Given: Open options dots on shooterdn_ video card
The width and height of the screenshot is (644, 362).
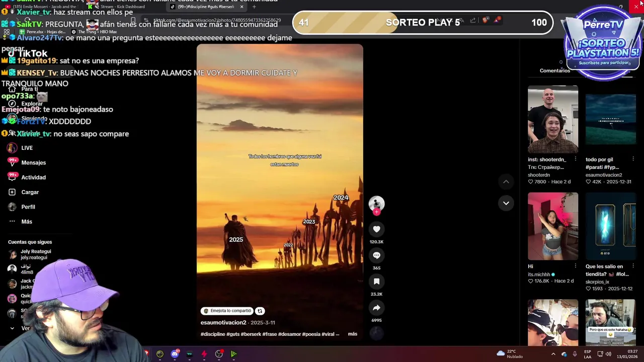Looking at the screenshot, I should (x=575, y=159).
